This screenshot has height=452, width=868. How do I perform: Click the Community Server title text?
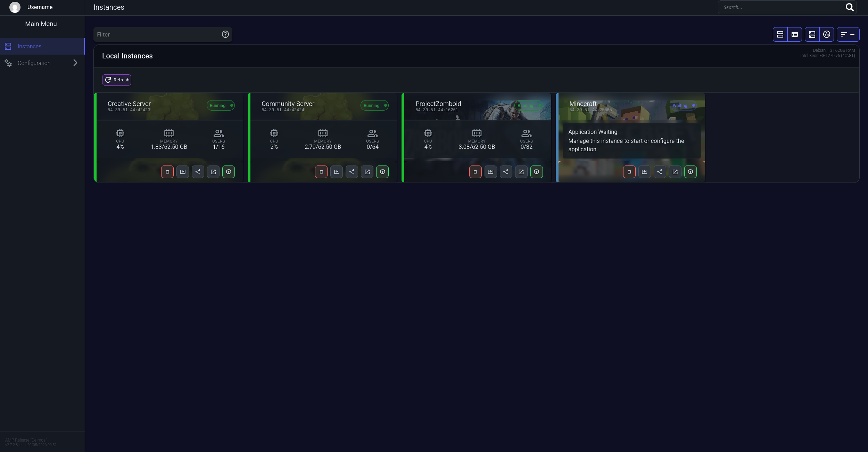click(x=288, y=104)
